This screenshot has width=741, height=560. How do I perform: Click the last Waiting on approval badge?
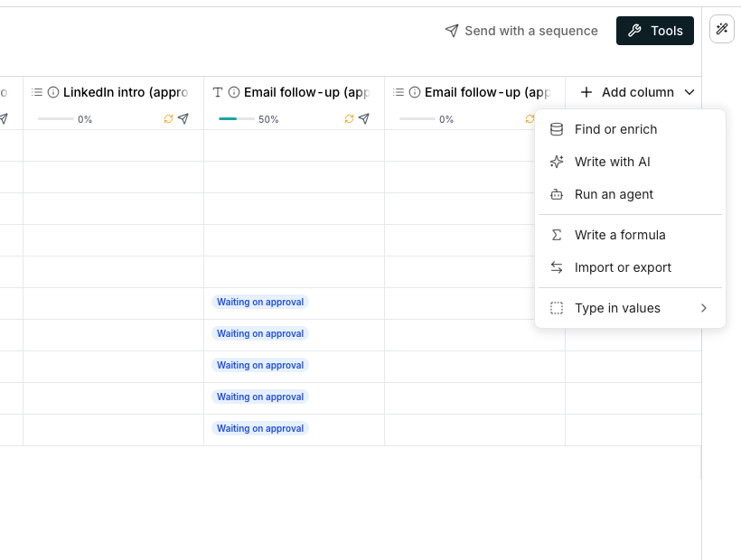pyautogui.click(x=260, y=428)
